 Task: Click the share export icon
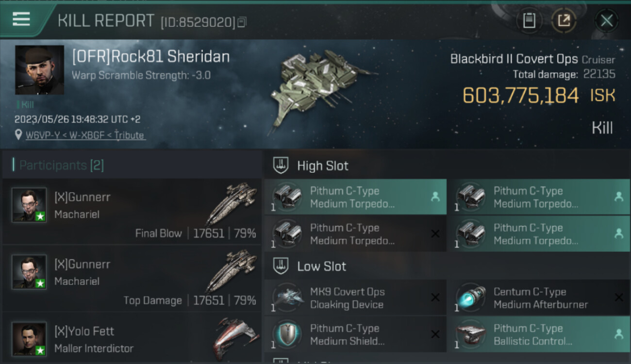(x=564, y=21)
